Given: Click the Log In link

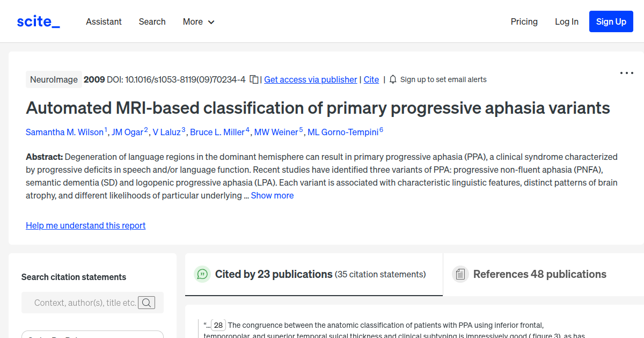Looking at the screenshot, I should coord(567,21).
